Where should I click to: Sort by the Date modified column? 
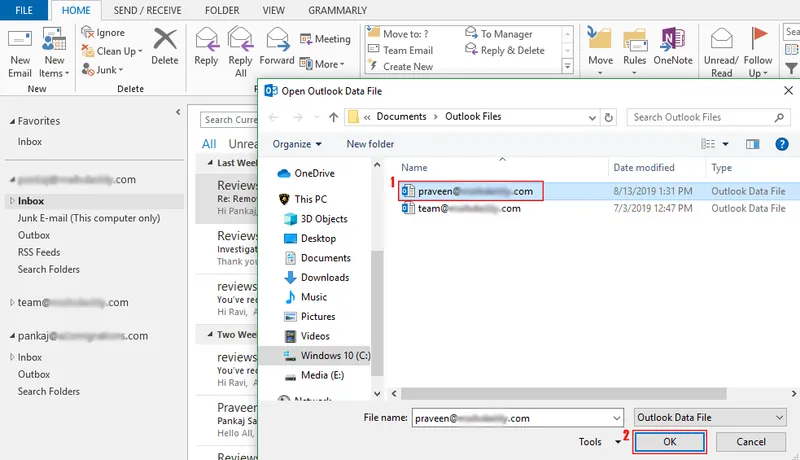pos(644,168)
